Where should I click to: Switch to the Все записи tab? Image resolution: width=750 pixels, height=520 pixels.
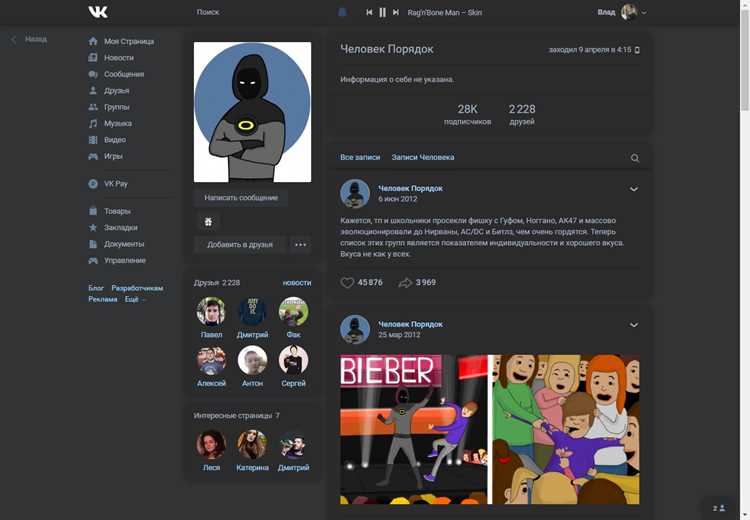click(360, 157)
